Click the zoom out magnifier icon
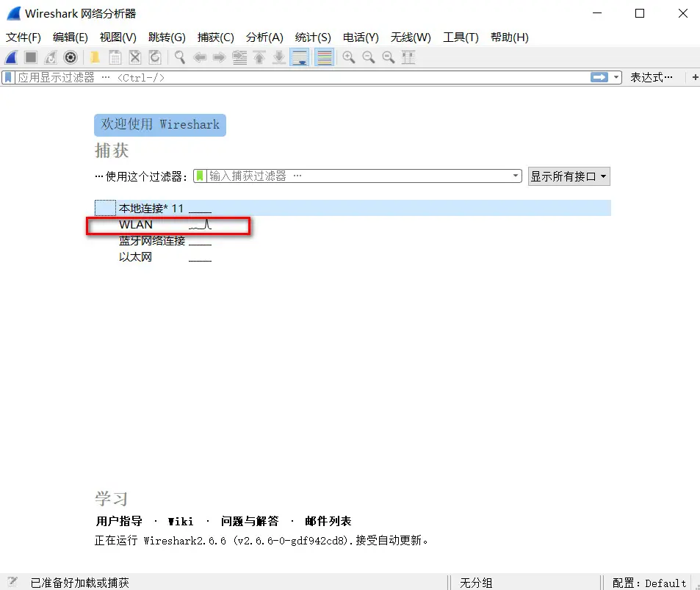The height and width of the screenshot is (590, 700). pos(368,57)
